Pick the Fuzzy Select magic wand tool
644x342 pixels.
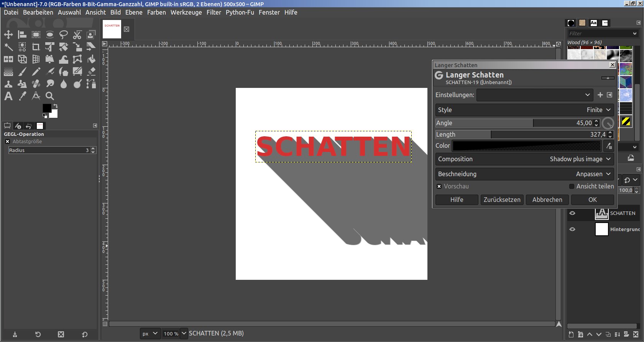point(8,47)
